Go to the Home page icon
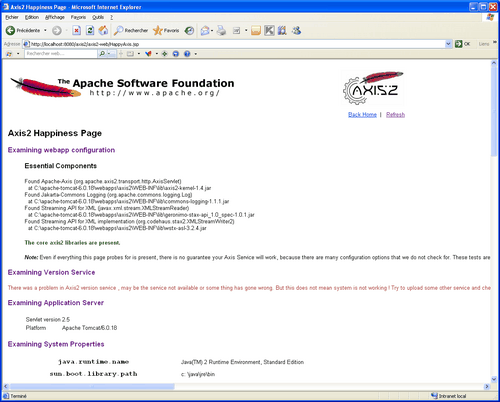This screenshot has height=402, width=500. point(103,31)
